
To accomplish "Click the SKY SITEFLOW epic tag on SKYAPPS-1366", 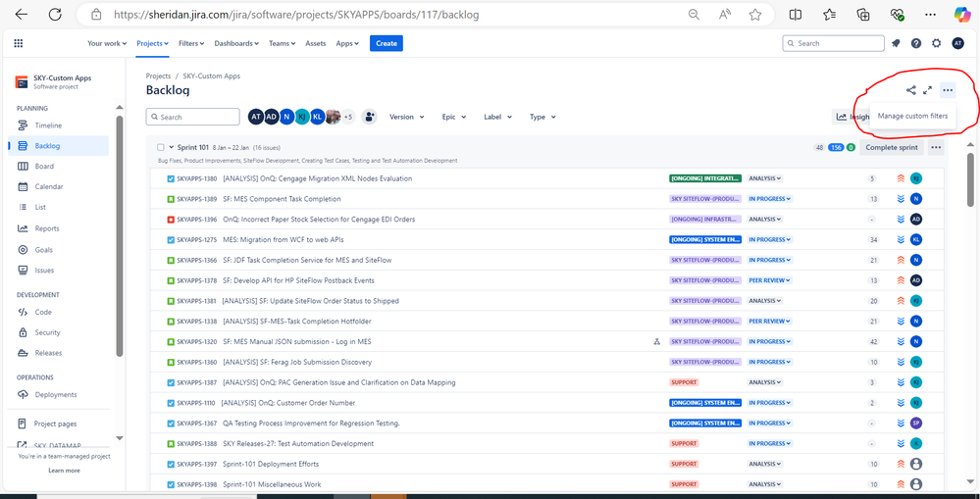I will pyautogui.click(x=705, y=260).
